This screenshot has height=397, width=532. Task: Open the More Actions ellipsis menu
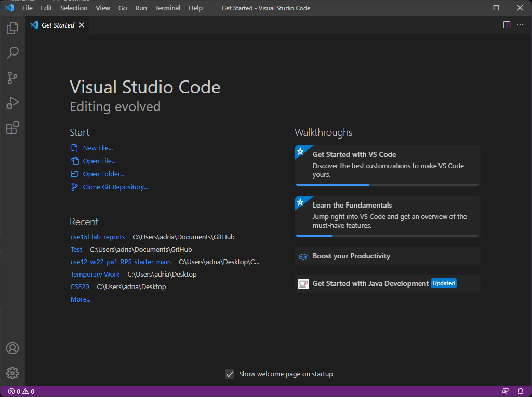[520, 25]
